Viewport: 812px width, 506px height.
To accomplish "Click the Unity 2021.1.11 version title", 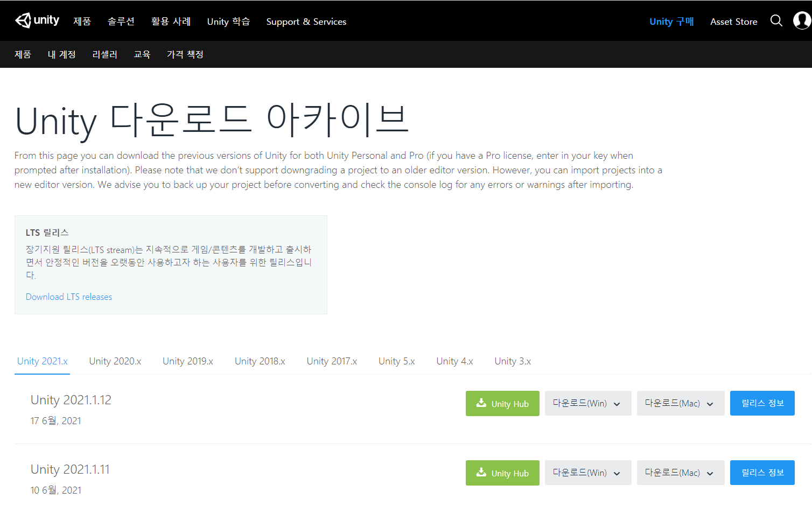I will point(70,469).
